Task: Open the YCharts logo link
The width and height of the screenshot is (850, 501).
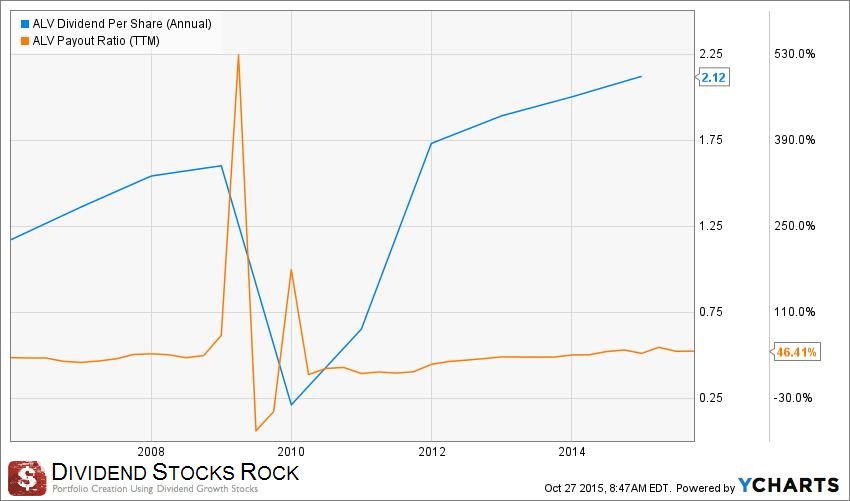Action: coord(790,486)
